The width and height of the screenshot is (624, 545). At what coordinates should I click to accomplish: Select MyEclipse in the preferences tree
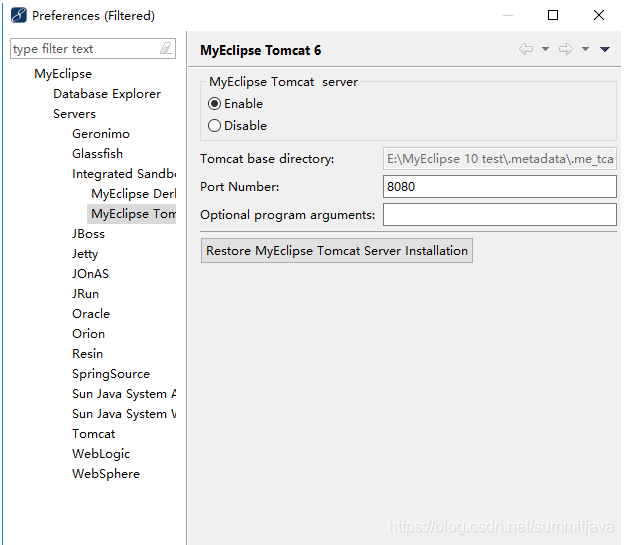tap(63, 74)
